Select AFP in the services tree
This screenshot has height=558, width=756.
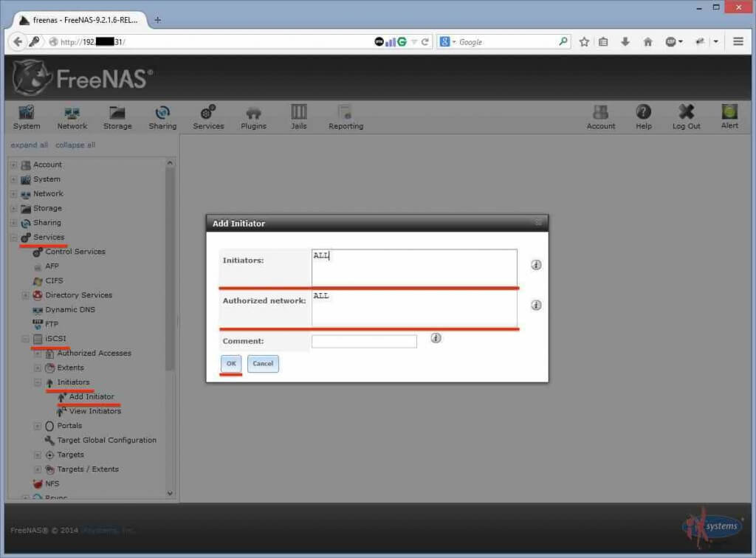(x=52, y=266)
